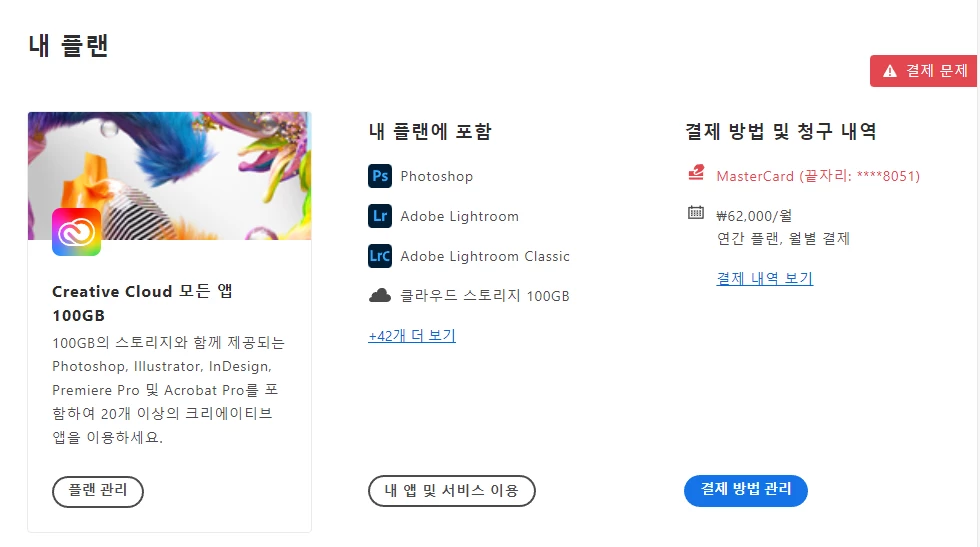
Task: Click the cloud storage icon
Action: coord(380,295)
